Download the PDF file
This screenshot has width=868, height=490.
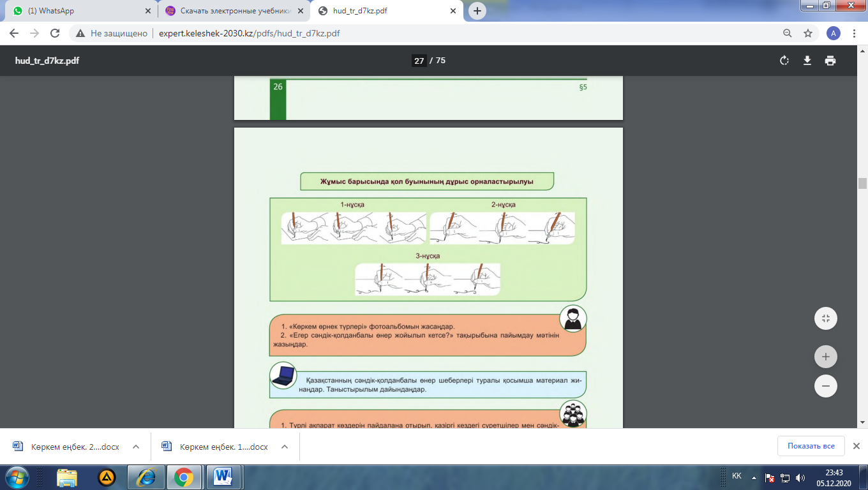click(807, 61)
